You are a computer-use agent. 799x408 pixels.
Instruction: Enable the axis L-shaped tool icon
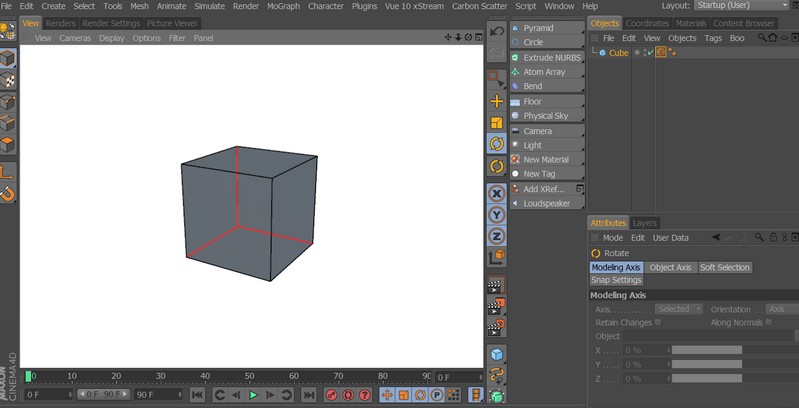[8, 172]
